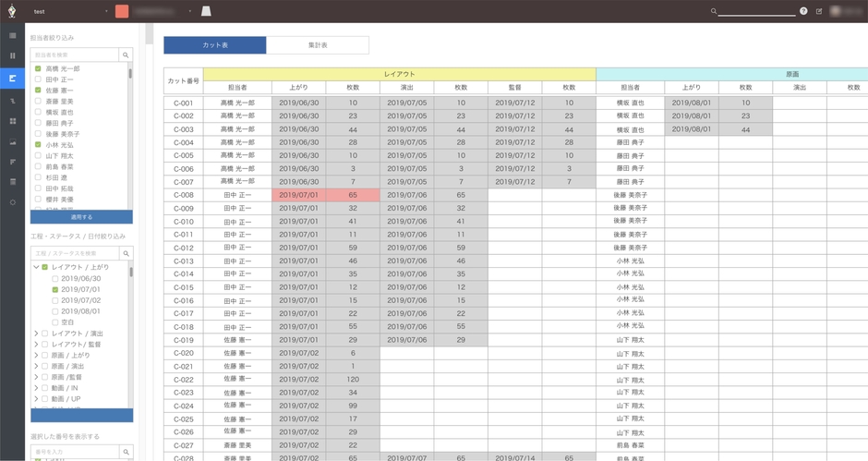Select the カット表 tab
This screenshot has width=868, height=461.
point(214,44)
